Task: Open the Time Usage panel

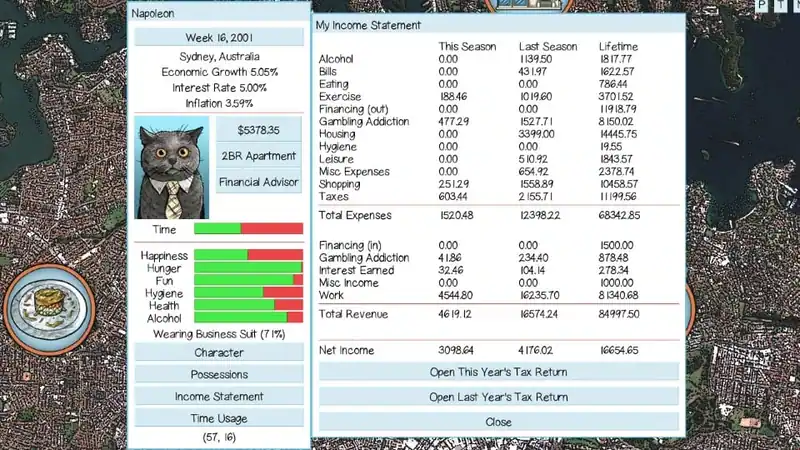Action: coord(219,418)
